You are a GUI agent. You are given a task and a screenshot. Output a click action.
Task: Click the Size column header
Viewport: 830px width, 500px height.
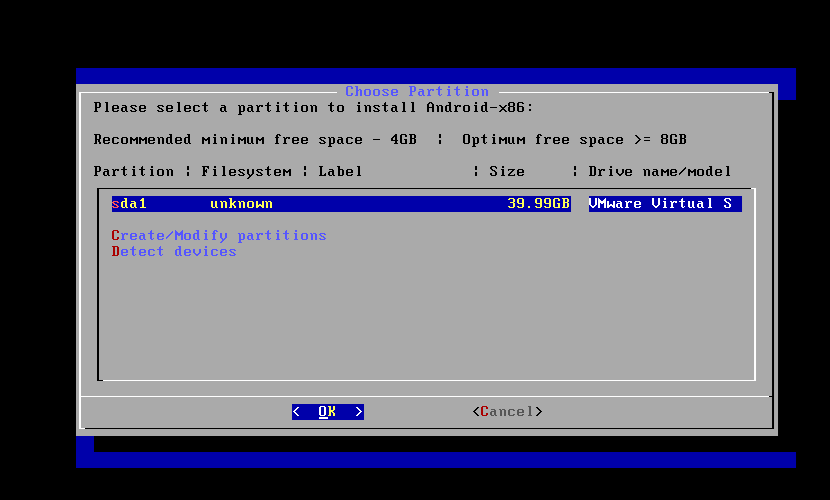coord(507,171)
